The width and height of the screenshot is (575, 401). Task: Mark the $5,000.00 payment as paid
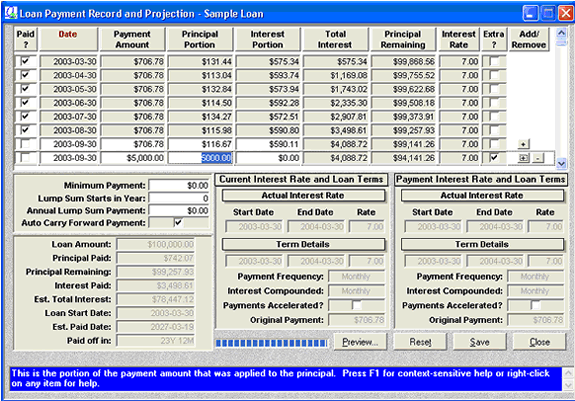pos(25,158)
